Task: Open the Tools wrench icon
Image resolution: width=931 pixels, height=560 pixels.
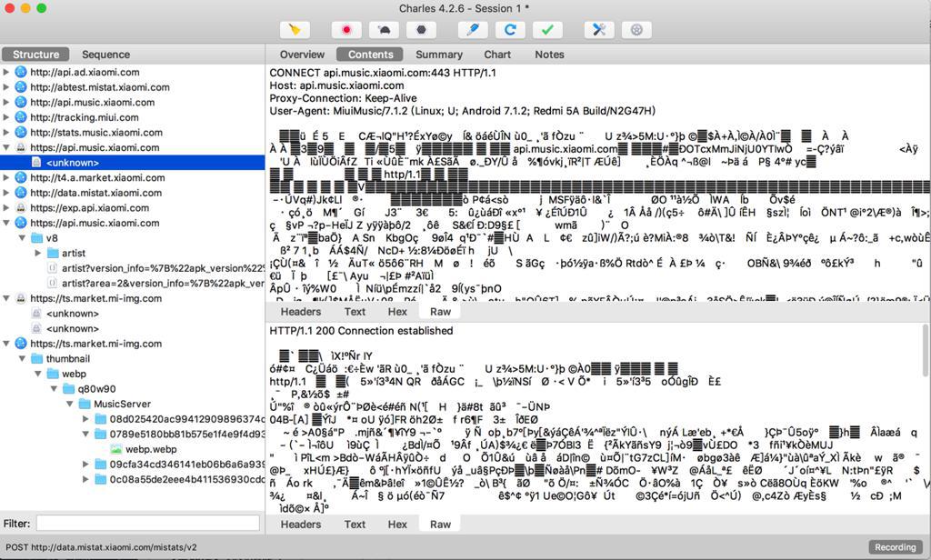Action: point(599,30)
